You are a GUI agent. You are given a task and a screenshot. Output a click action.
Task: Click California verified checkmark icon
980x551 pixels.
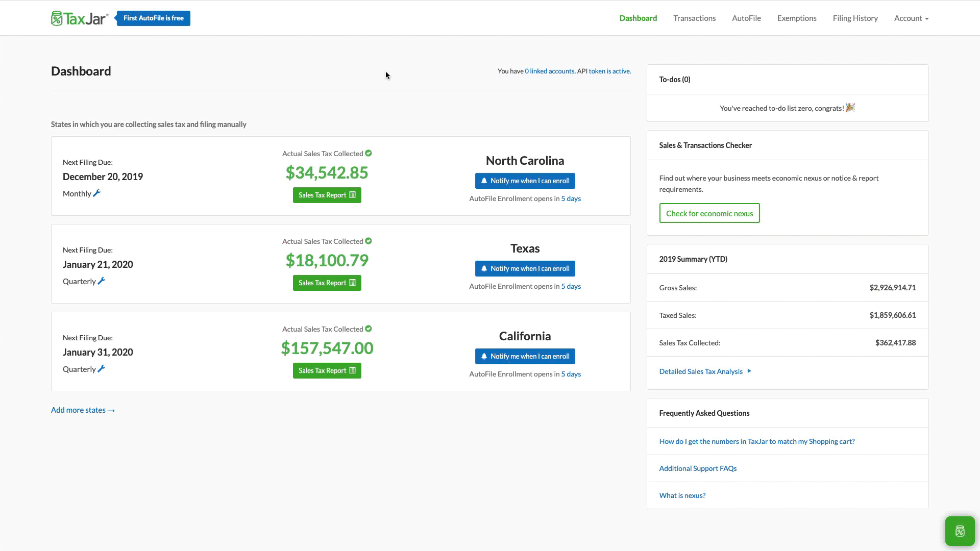369,329
